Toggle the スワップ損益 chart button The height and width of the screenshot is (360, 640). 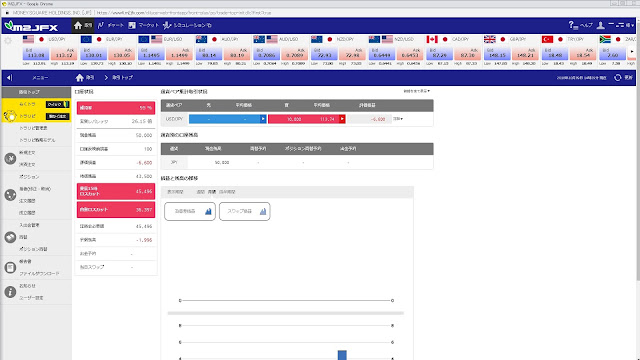[244, 211]
